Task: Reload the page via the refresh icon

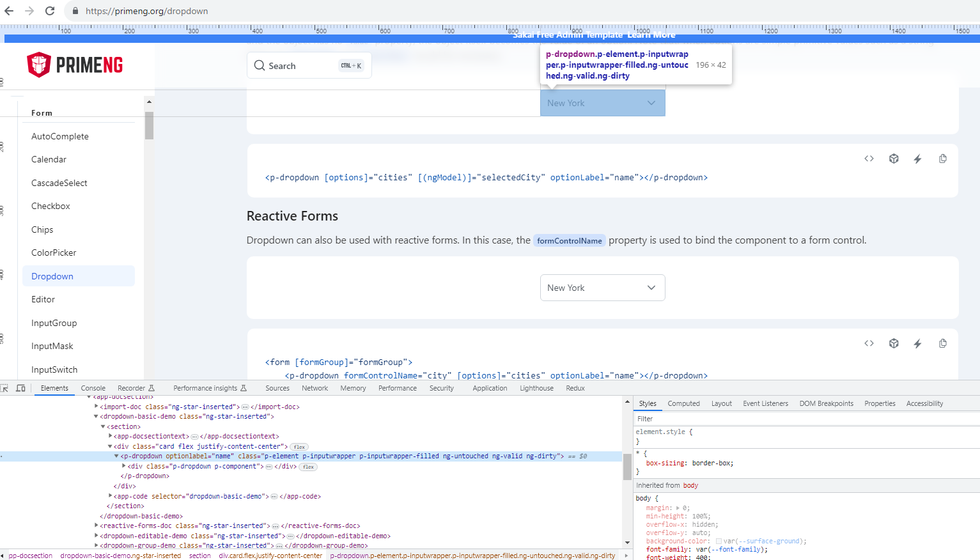Action: coord(50,10)
